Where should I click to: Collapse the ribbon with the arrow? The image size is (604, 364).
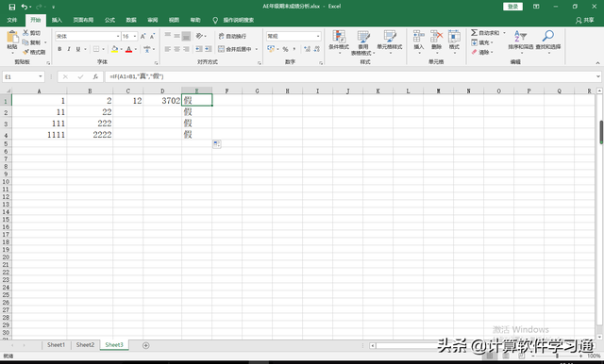[x=597, y=63]
